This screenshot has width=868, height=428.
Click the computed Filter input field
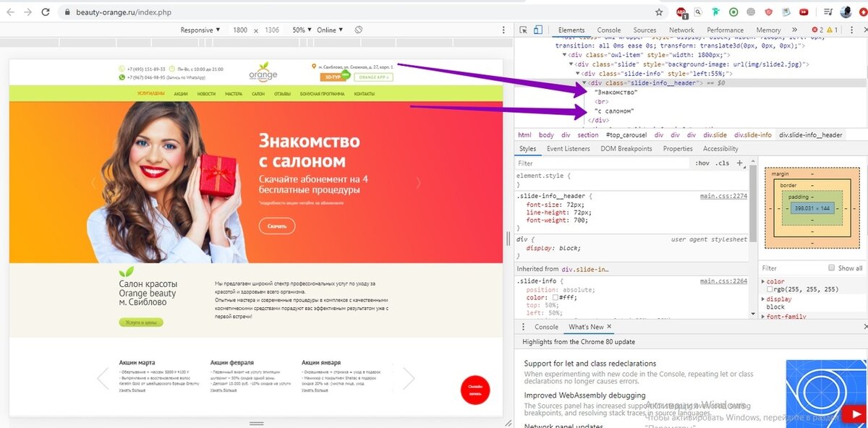point(792,268)
